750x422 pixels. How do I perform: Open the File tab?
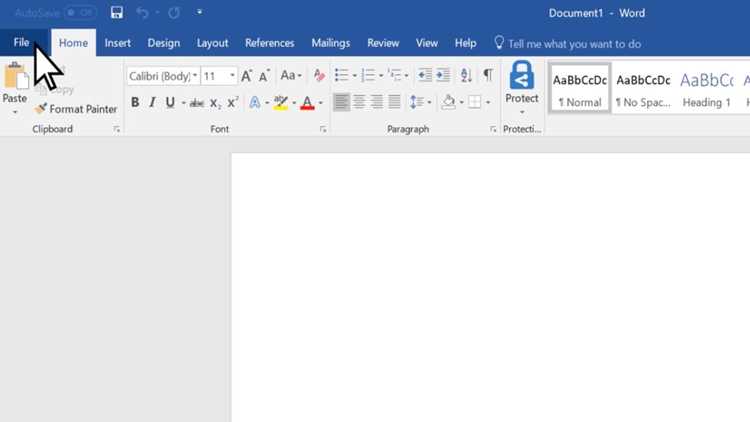coord(22,43)
